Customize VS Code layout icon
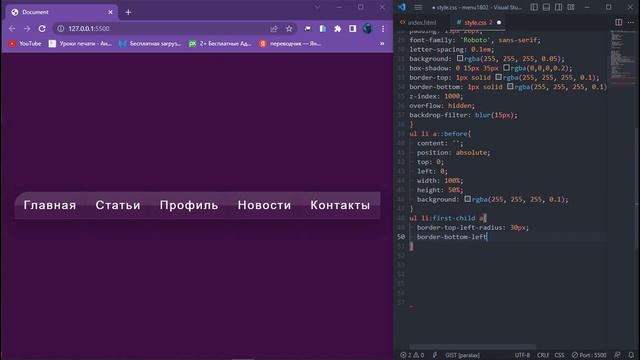 (571, 7)
